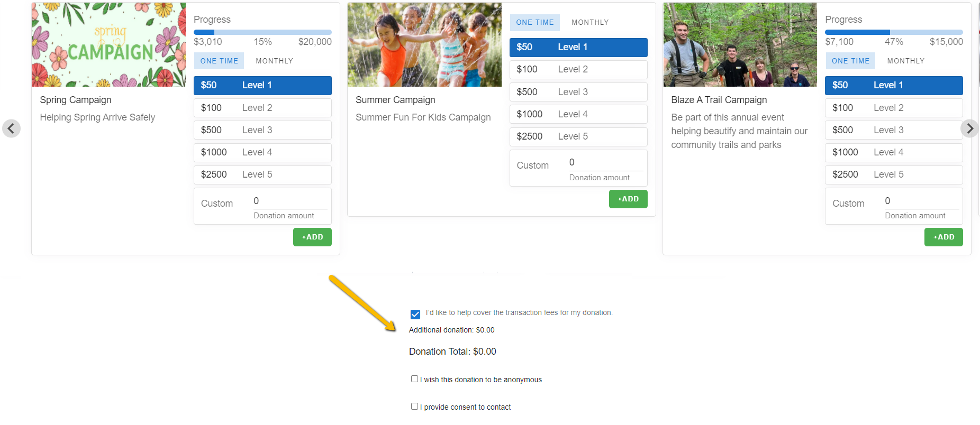The width and height of the screenshot is (980, 425).
Task: Select ONE TIME tab in Blaze A Trail
Action: point(850,61)
